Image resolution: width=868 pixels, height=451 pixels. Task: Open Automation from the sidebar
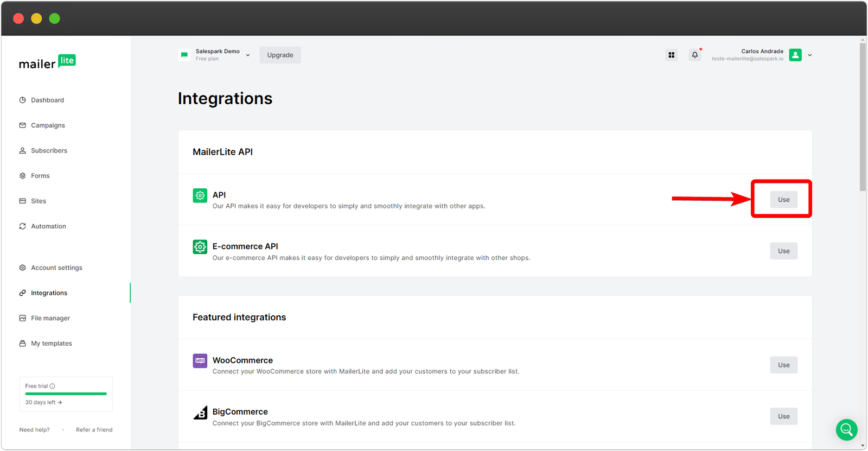pyautogui.click(x=48, y=226)
